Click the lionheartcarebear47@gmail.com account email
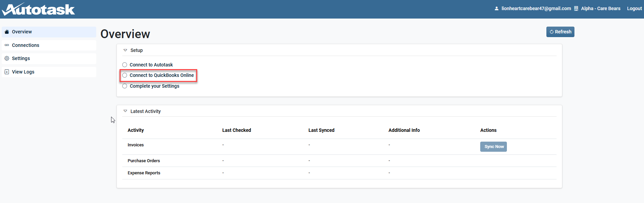The image size is (644, 203). click(536, 8)
